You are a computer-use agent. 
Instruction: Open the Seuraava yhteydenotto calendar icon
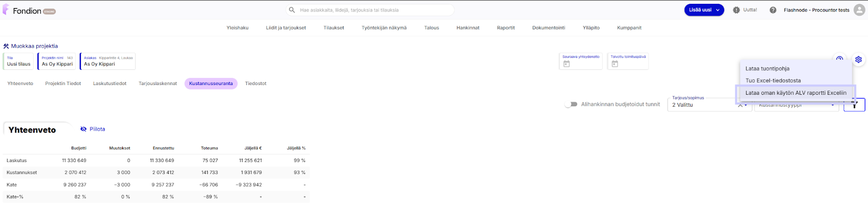(566, 64)
